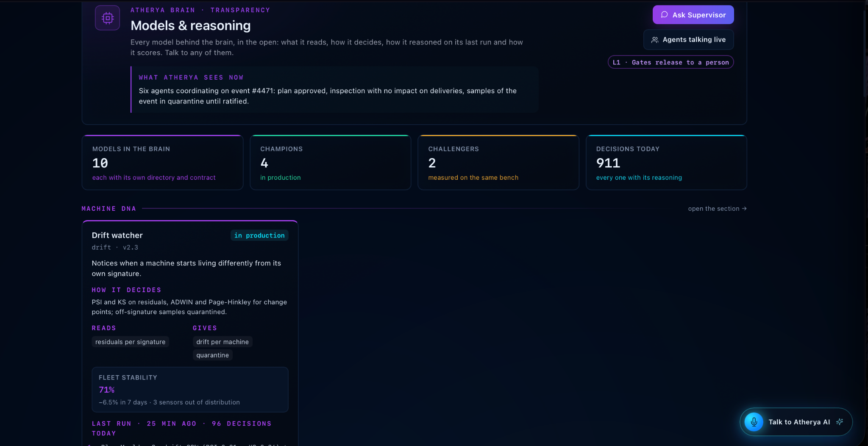This screenshot has width=868, height=446.
Task: Click the MACHINE DNA section heading
Action: (x=109, y=209)
